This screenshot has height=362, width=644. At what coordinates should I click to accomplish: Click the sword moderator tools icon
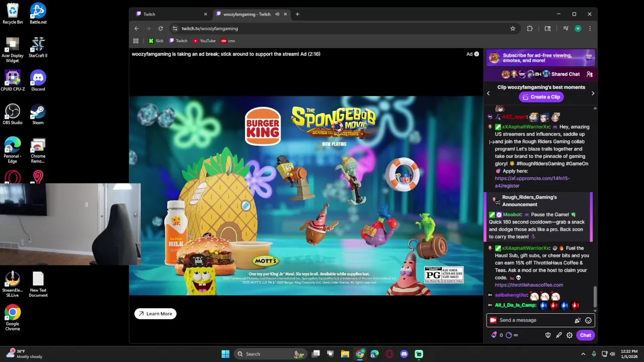559,335
